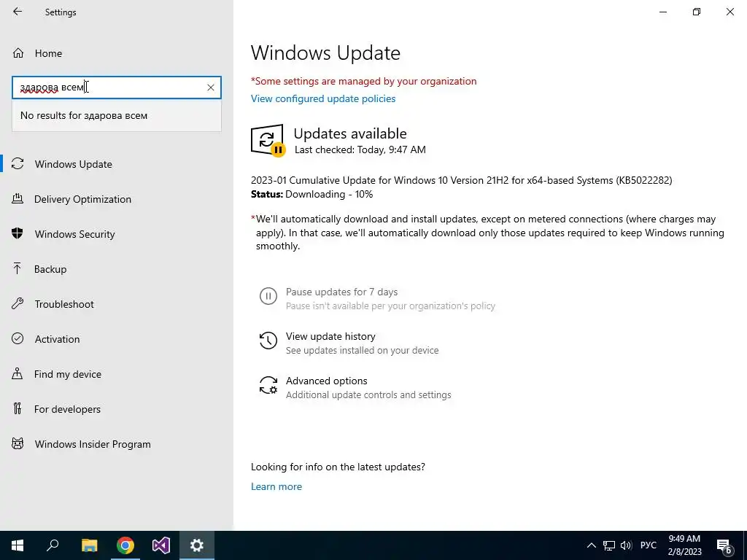The width and height of the screenshot is (747, 560).
Task: Switch input language via РУС indicator
Action: 648,545
